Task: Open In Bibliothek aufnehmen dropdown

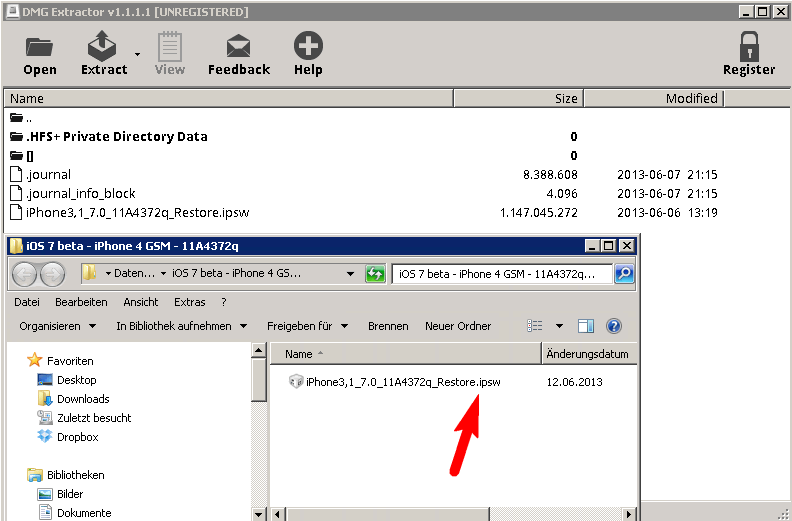Action: (x=181, y=326)
